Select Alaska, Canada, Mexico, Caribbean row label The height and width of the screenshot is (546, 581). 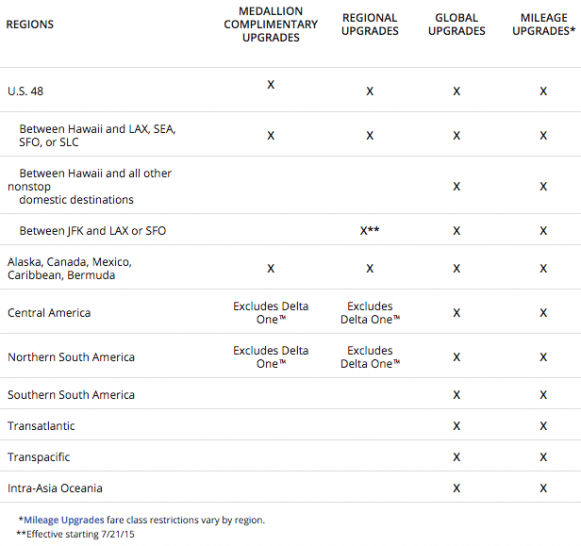pyautogui.click(x=69, y=269)
